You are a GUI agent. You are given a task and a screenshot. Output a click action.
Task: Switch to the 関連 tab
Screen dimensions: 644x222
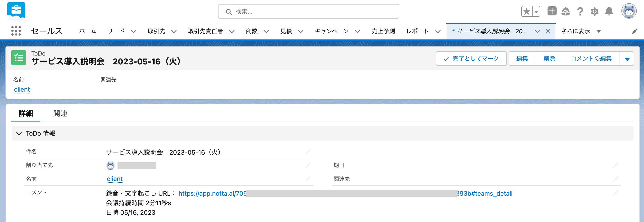click(x=60, y=113)
